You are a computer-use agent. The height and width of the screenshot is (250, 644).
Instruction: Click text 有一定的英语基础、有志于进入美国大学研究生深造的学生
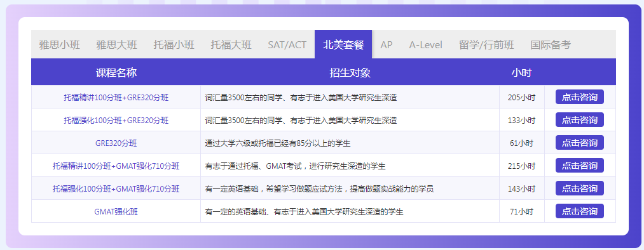coord(305,212)
